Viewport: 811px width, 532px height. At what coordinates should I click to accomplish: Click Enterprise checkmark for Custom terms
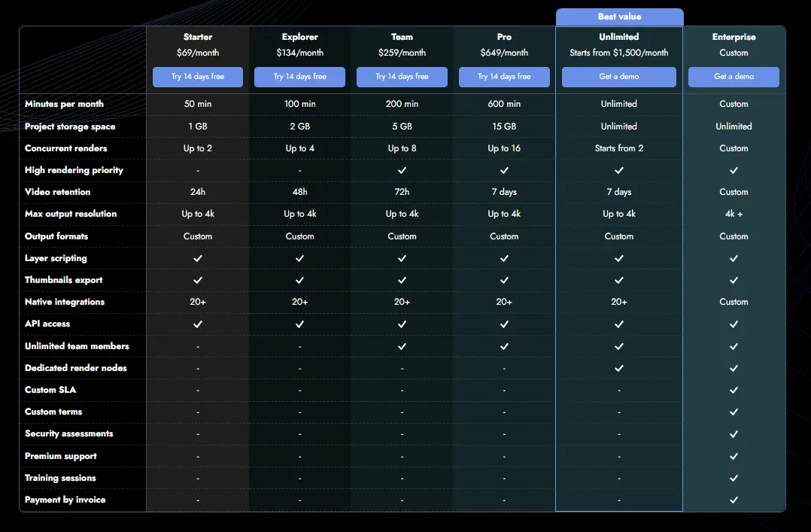point(734,412)
